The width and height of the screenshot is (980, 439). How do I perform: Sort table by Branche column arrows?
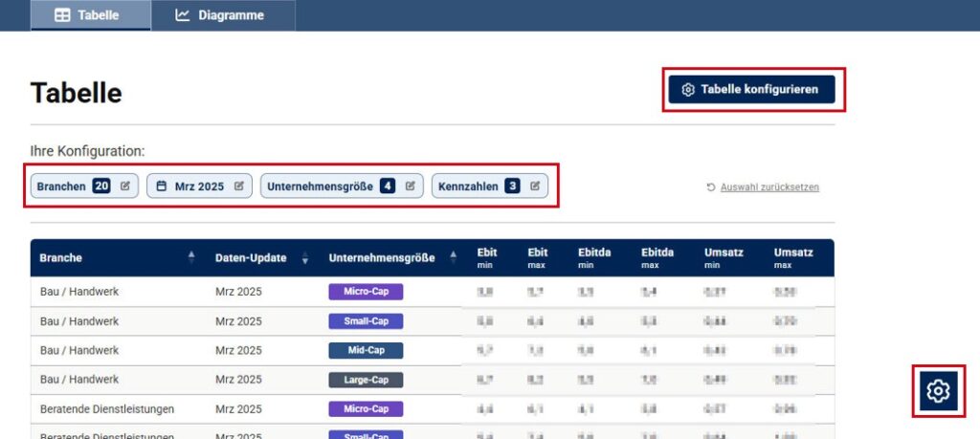191,257
